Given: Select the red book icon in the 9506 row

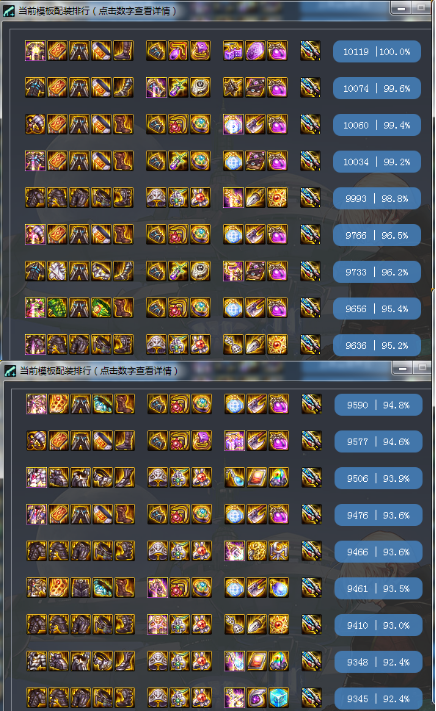Looking at the screenshot, I should [x=257, y=477].
